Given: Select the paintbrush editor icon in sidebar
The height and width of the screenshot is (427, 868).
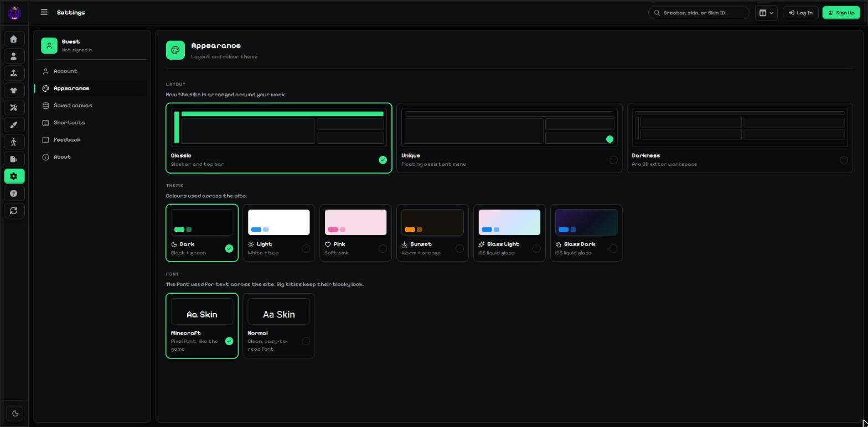Looking at the screenshot, I should click(14, 125).
